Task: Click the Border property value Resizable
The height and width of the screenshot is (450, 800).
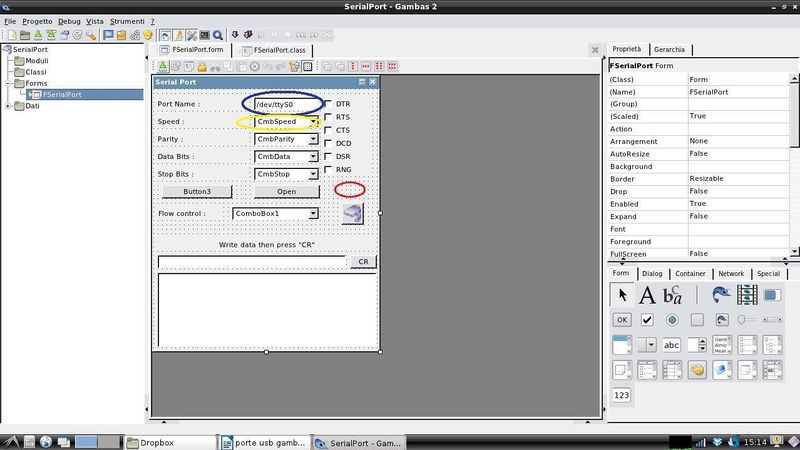Action: [x=738, y=179]
